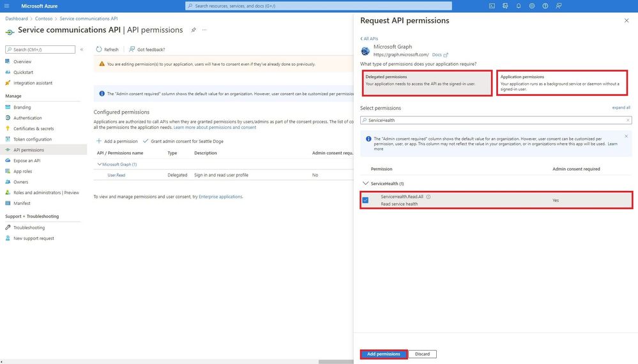Collapse the Microsoft Graph (1) permissions group
This screenshot has height=364, width=638.
(99, 164)
